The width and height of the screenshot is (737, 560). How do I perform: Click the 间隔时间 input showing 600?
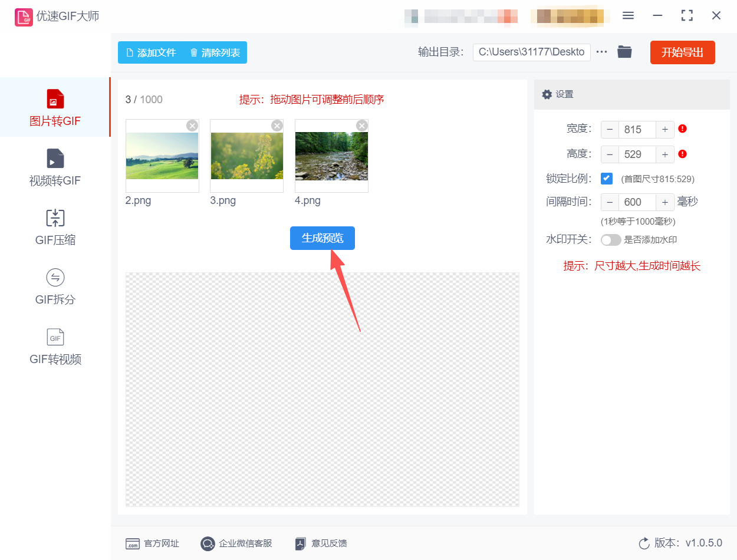[x=637, y=202]
